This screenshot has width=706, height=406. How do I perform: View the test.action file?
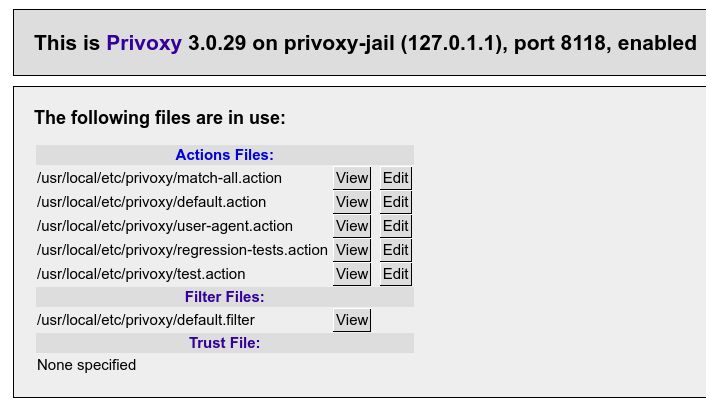click(x=352, y=274)
